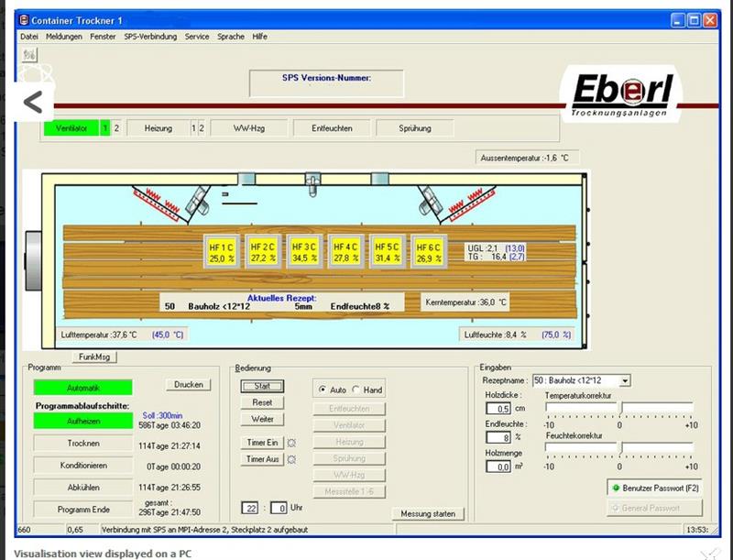This screenshot has height=560, width=733.
Task: Click the Holzdicke input field
Action: coord(498,409)
